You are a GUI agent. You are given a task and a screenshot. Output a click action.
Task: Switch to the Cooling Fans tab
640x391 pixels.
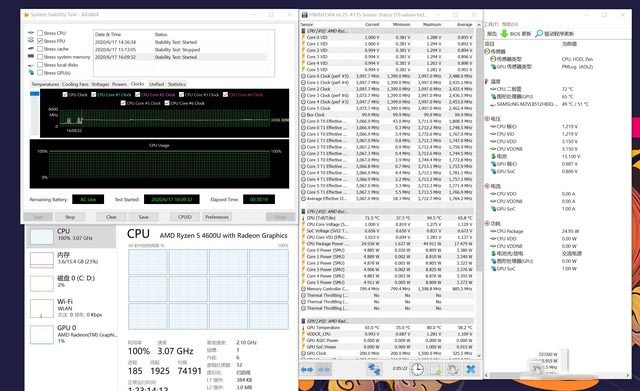75,84
